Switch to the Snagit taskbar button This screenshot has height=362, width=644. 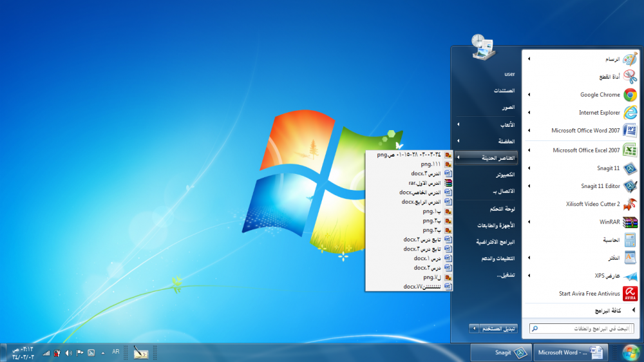click(502, 352)
